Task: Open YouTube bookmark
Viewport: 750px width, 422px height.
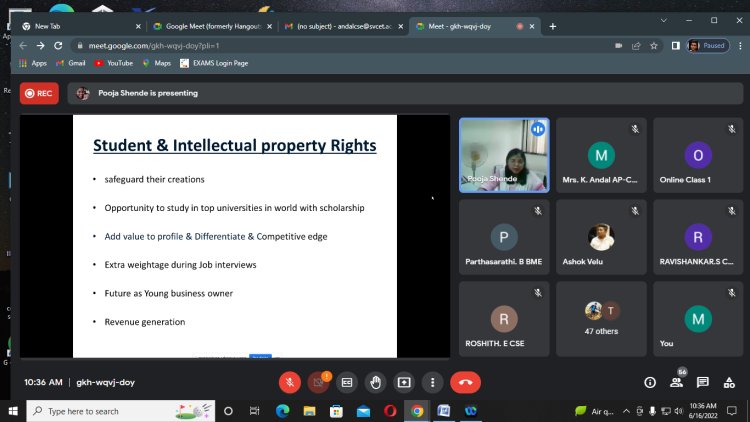Action: (x=114, y=63)
